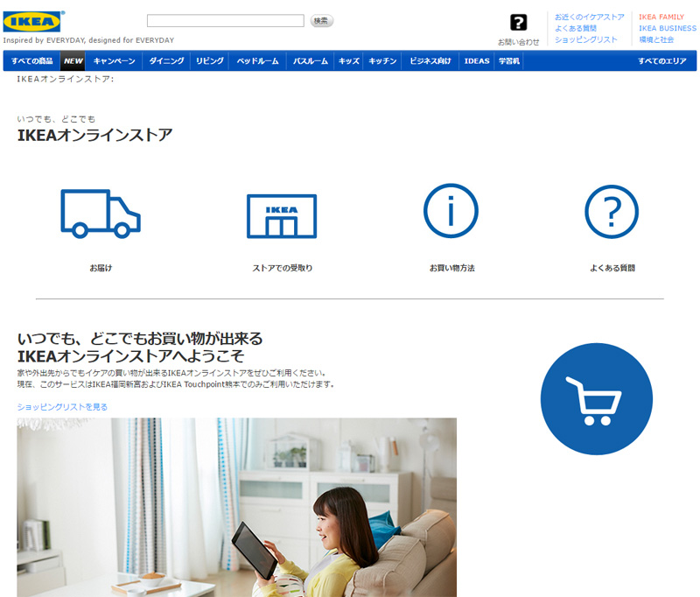Select the ベッドルーム menu item
Viewport: 700px width, 597px height.
[x=257, y=61]
